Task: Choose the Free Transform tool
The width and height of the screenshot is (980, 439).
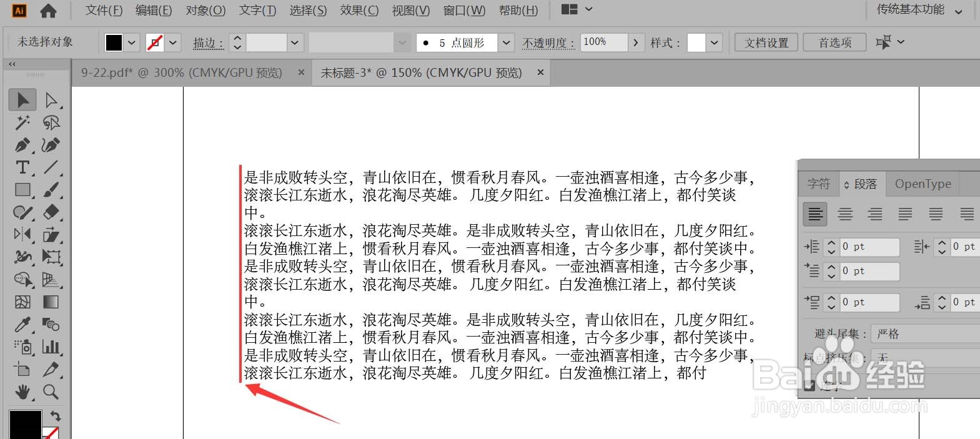Action: (51, 257)
